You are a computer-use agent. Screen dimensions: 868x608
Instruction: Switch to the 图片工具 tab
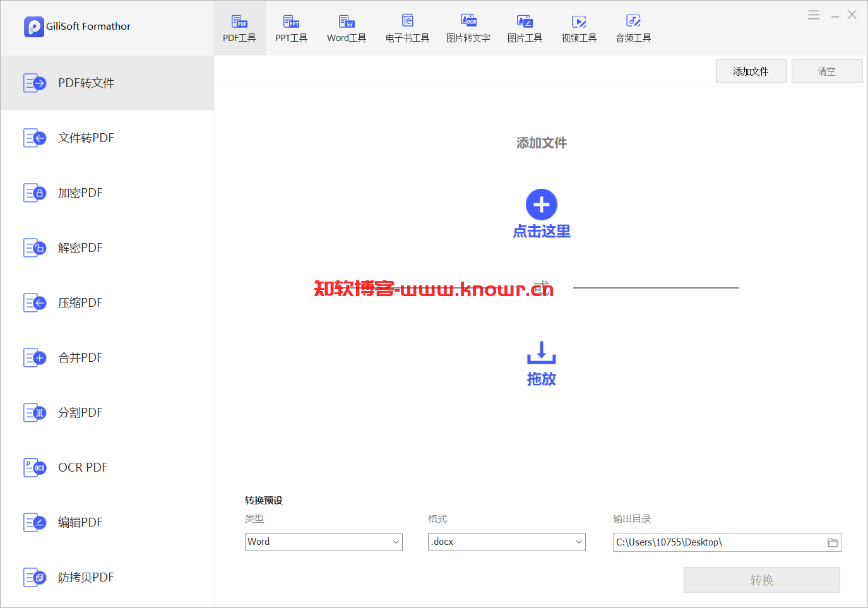pos(525,28)
